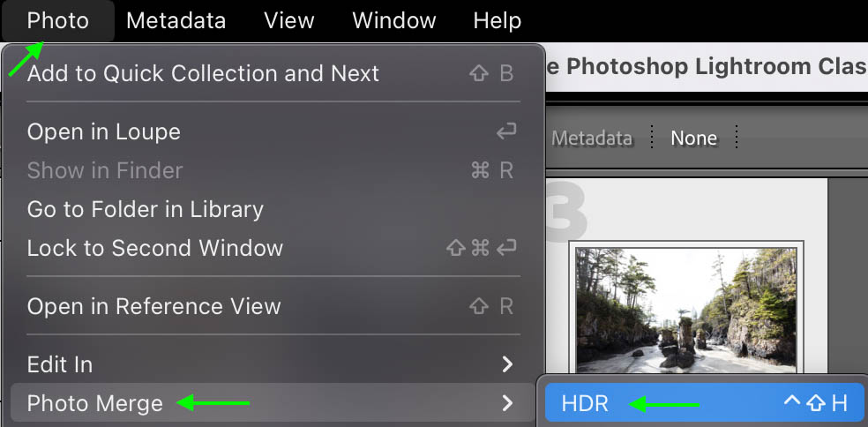Choose Add to Quick Collection and Next
The image size is (868, 427).
click(272, 73)
